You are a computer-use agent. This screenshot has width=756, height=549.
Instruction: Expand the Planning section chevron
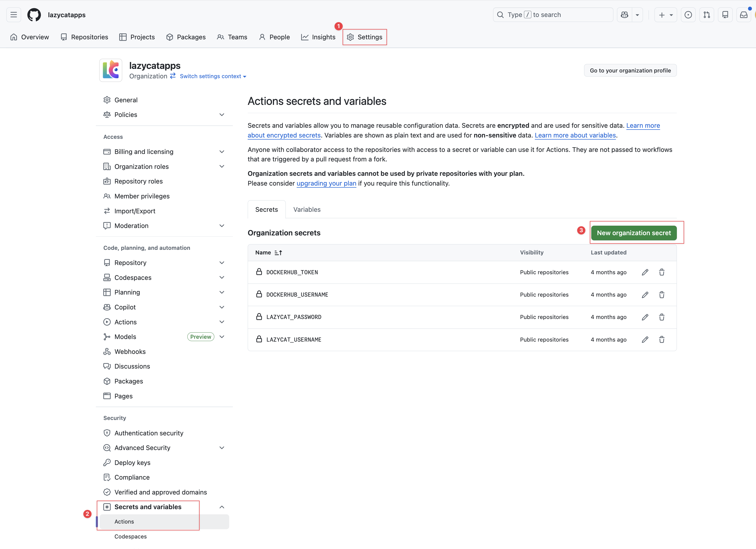[x=222, y=292]
